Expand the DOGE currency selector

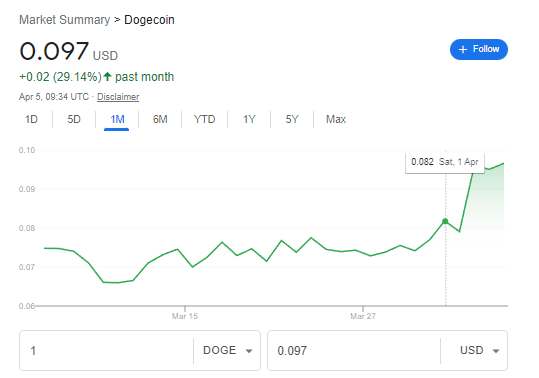[227, 351]
